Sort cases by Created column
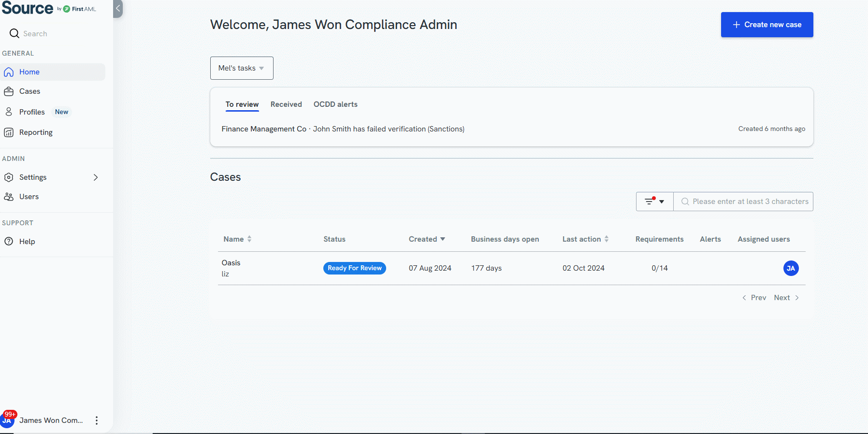The height and width of the screenshot is (434, 868). pos(427,239)
